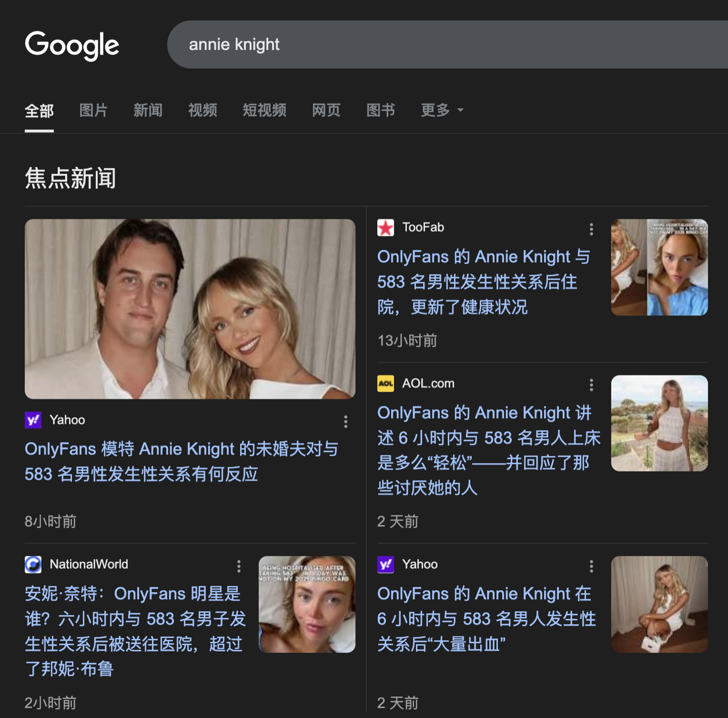The height and width of the screenshot is (718, 728).
Task: Switch to the 网页 tab
Action: (326, 110)
